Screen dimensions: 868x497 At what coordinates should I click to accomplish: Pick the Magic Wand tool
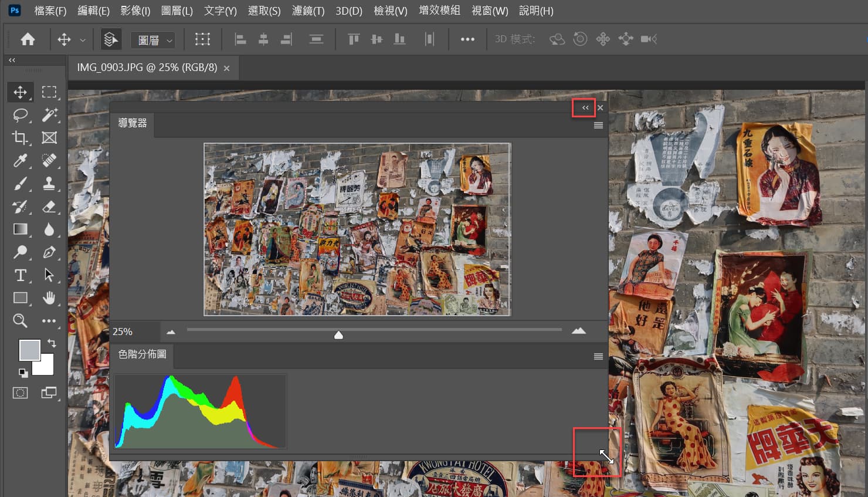click(x=49, y=114)
